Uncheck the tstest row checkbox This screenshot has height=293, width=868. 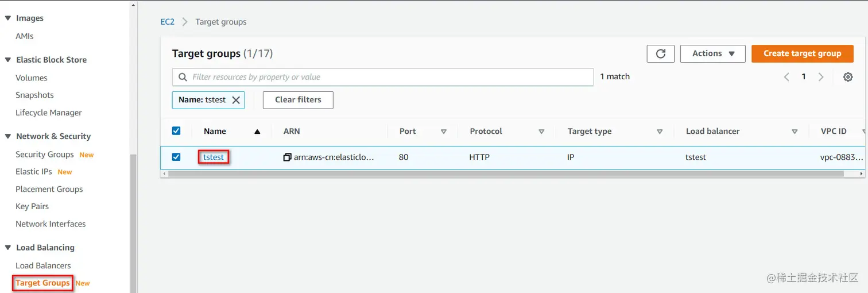pyautogui.click(x=176, y=157)
